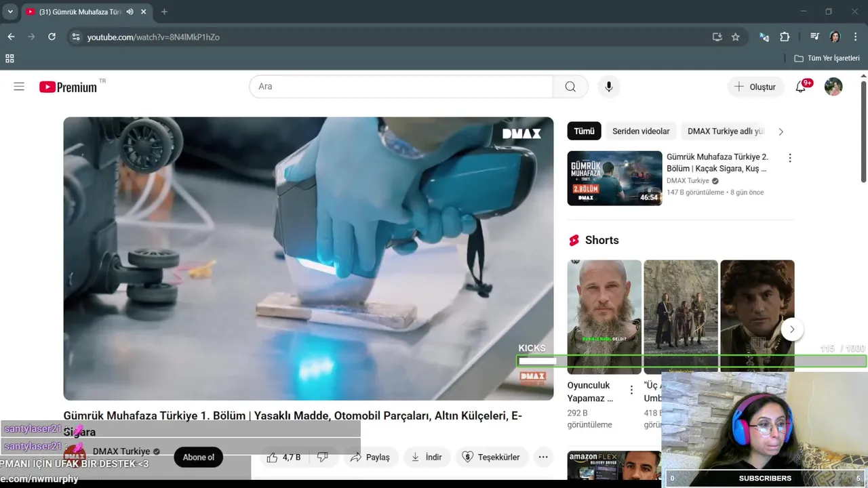The width and height of the screenshot is (868, 488).
Task: Reload the page with refresh icon
Action: (52, 37)
